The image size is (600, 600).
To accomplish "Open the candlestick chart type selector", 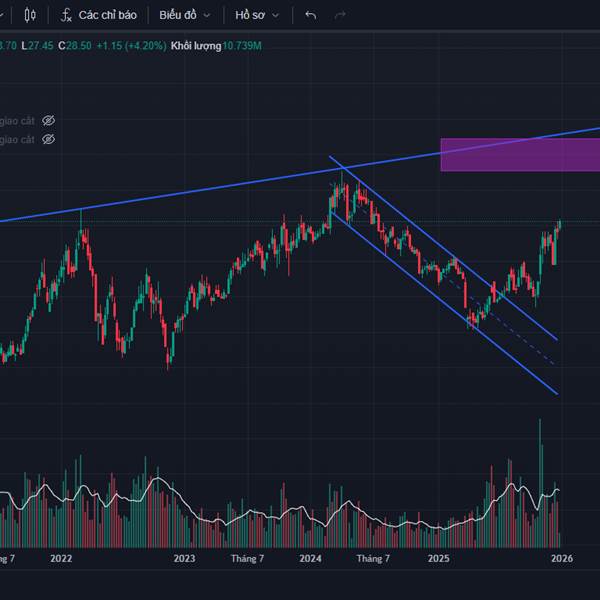I will (30, 15).
